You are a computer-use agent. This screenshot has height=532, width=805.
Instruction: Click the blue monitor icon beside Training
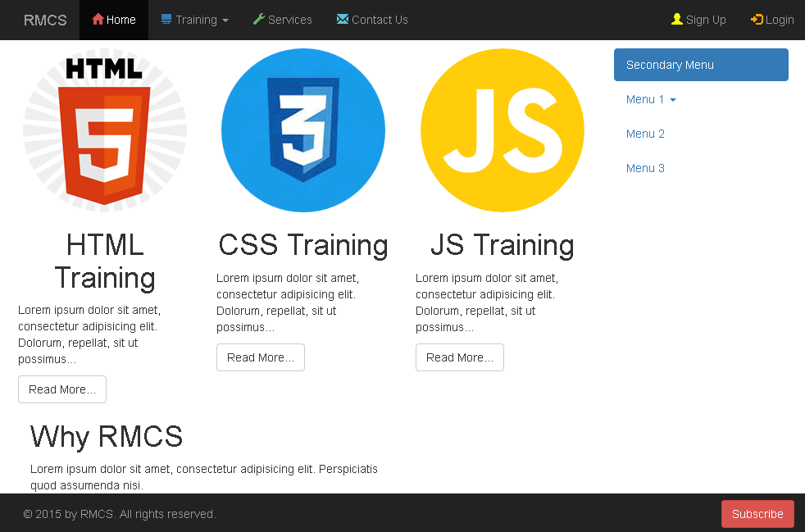(x=166, y=20)
